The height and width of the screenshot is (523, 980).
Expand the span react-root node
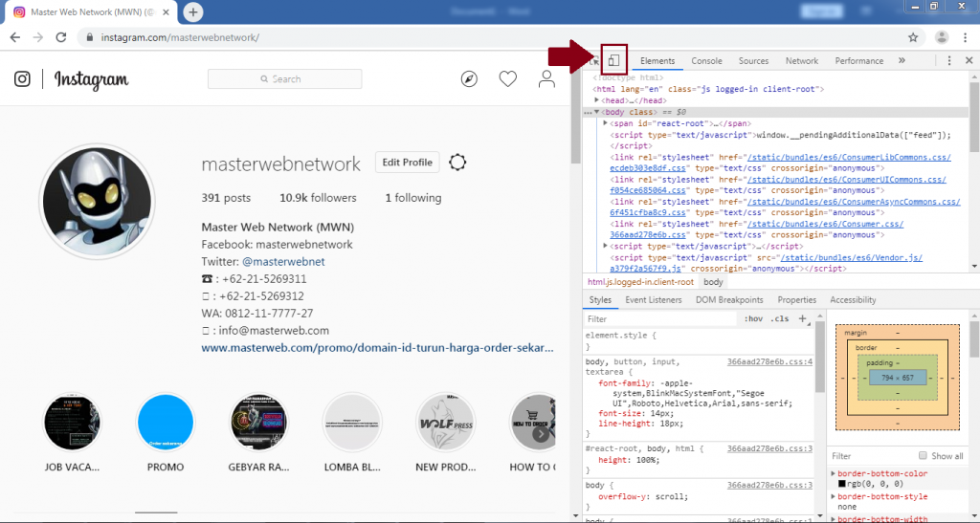click(x=605, y=123)
